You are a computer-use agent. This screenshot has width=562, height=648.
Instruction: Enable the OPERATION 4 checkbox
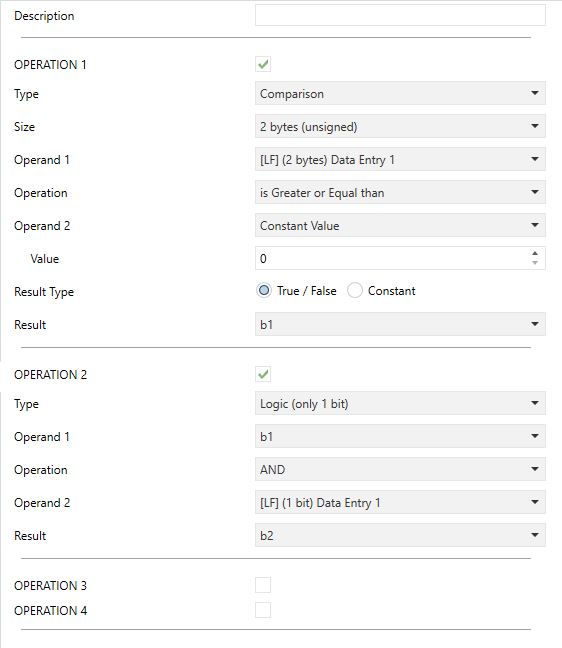click(x=263, y=610)
